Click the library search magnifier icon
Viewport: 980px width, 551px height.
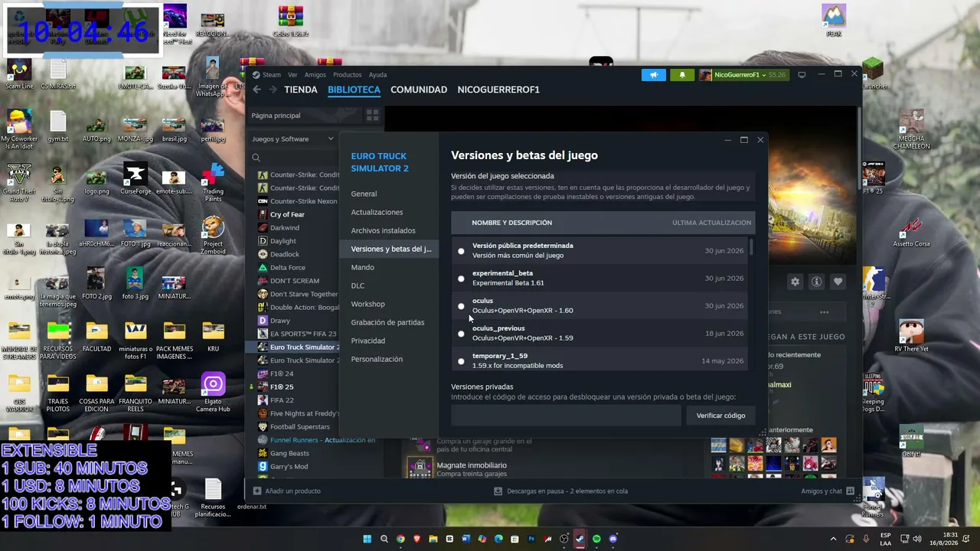pos(256,158)
